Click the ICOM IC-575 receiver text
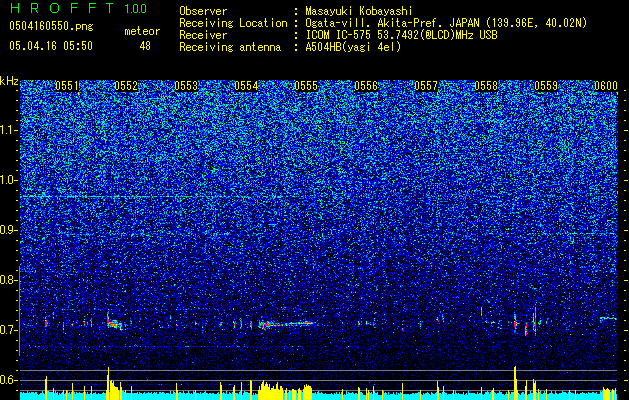The height and width of the screenshot is (400, 629). pyautogui.click(x=401, y=35)
